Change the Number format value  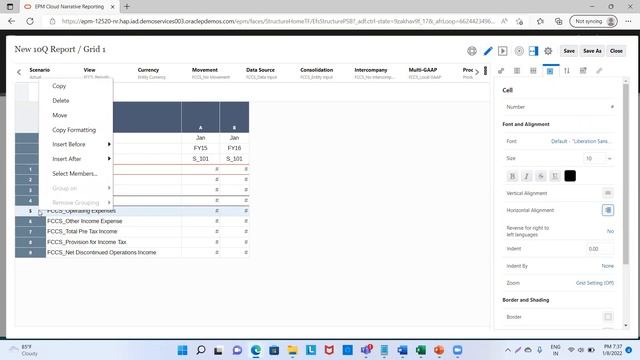[x=612, y=107]
